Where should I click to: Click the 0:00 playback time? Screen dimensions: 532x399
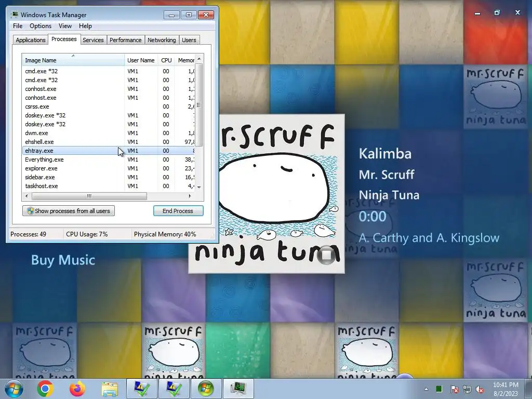click(x=373, y=216)
